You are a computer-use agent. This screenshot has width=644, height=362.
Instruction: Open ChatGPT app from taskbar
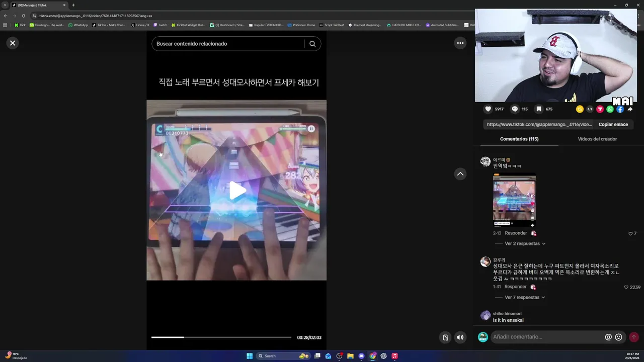click(383, 356)
